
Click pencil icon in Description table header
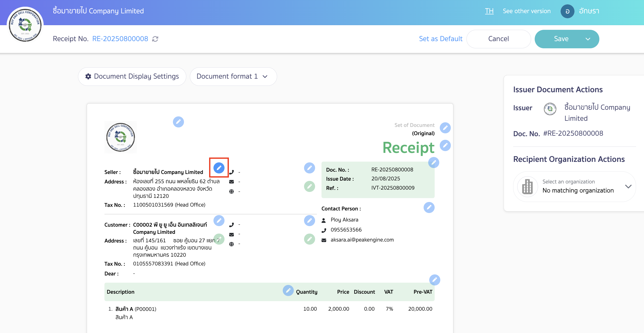288,290
